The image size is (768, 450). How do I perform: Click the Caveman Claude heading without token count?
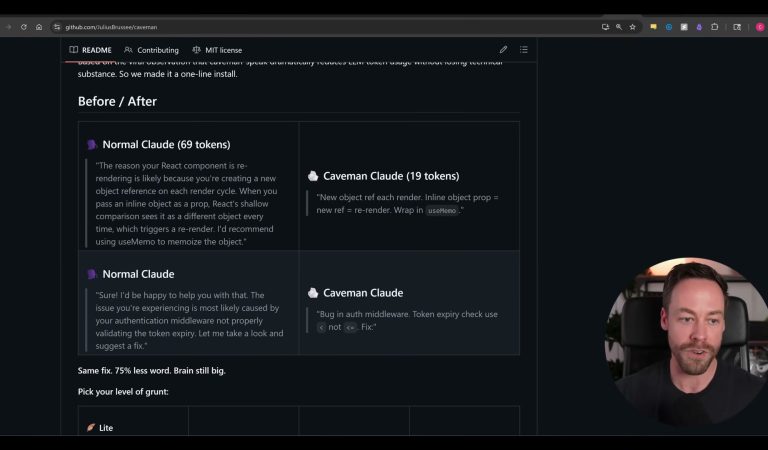[x=363, y=293]
